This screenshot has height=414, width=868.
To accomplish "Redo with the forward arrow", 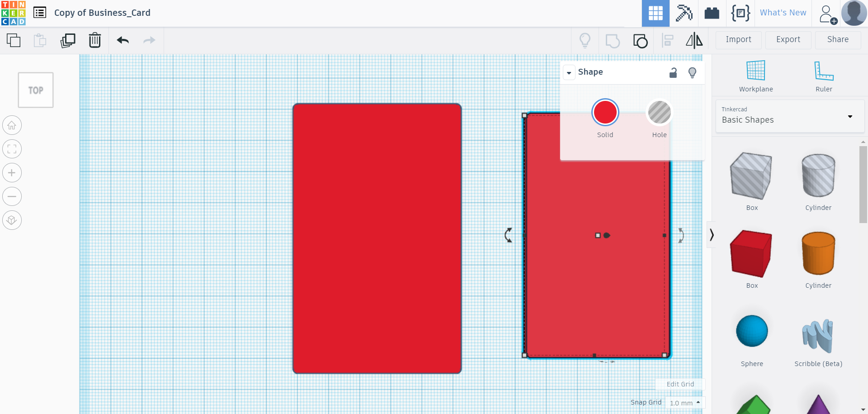I will coord(149,40).
